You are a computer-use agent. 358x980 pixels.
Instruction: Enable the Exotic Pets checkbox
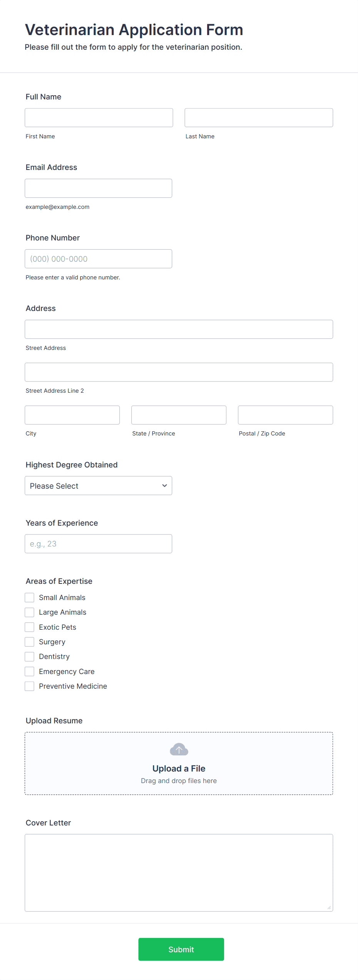(30, 627)
